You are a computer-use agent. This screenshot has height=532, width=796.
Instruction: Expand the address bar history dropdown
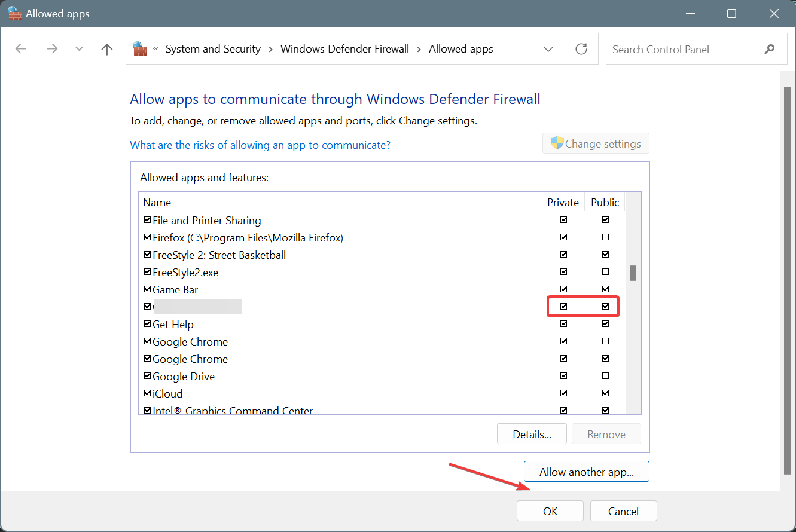point(548,49)
